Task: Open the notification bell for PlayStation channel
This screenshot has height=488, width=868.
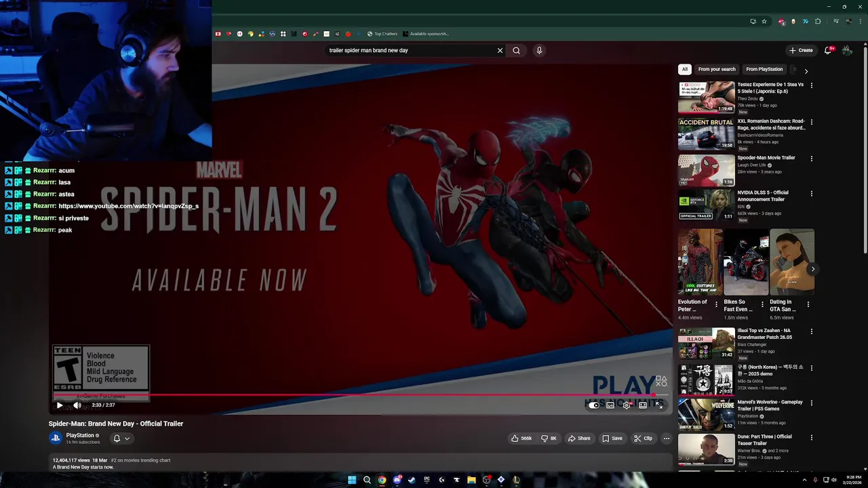Action: coord(121,439)
